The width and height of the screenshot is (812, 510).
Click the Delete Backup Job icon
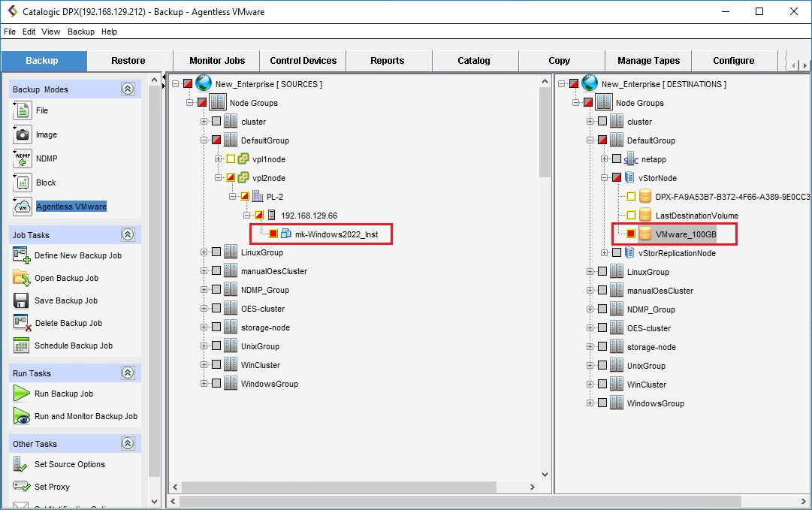[x=21, y=323]
